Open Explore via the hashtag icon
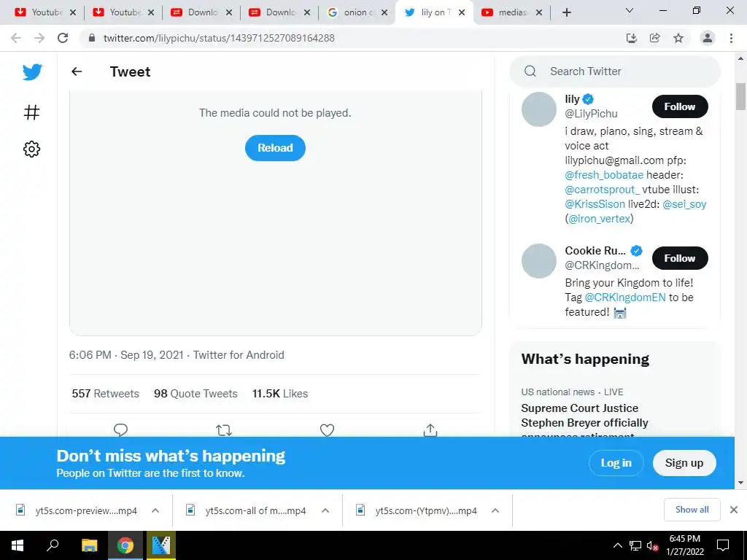 click(31, 112)
